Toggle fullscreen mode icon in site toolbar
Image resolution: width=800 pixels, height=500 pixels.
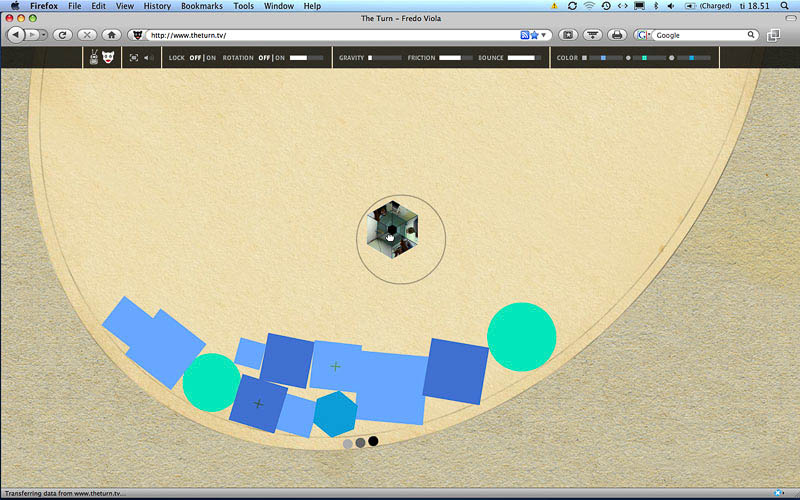(134, 58)
